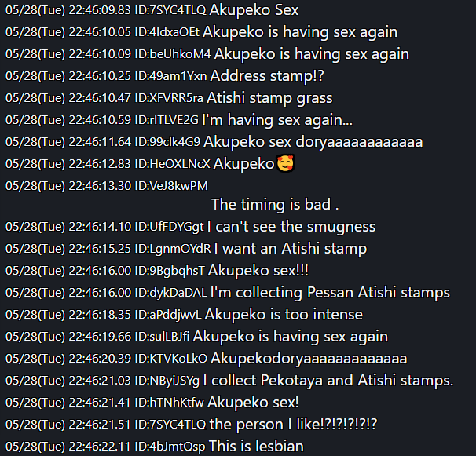The width and height of the screenshot is (476, 456).
Task: Click the heart-eyes emoji after Akupeko
Action: (x=285, y=163)
